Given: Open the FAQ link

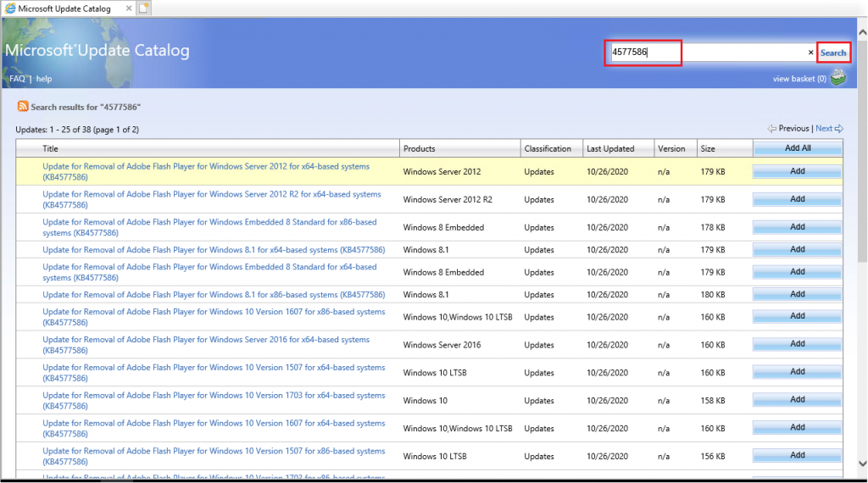Looking at the screenshot, I should [x=17, y=79].
